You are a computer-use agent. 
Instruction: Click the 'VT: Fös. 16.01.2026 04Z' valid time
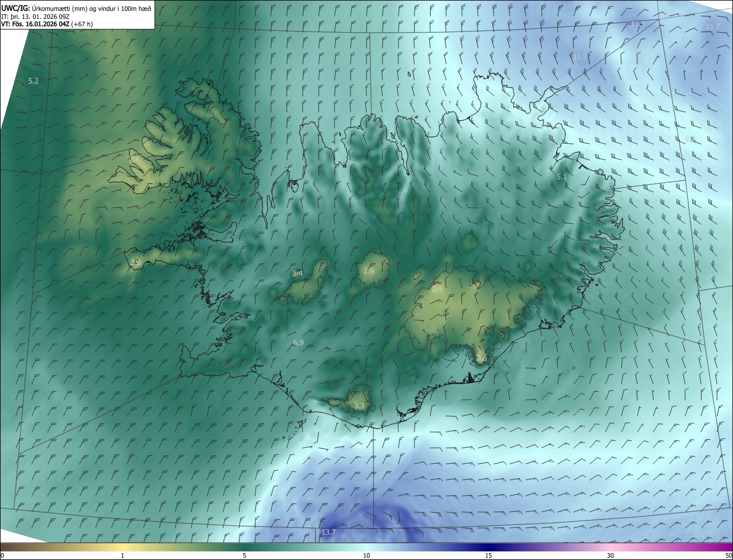click(36, 24)
